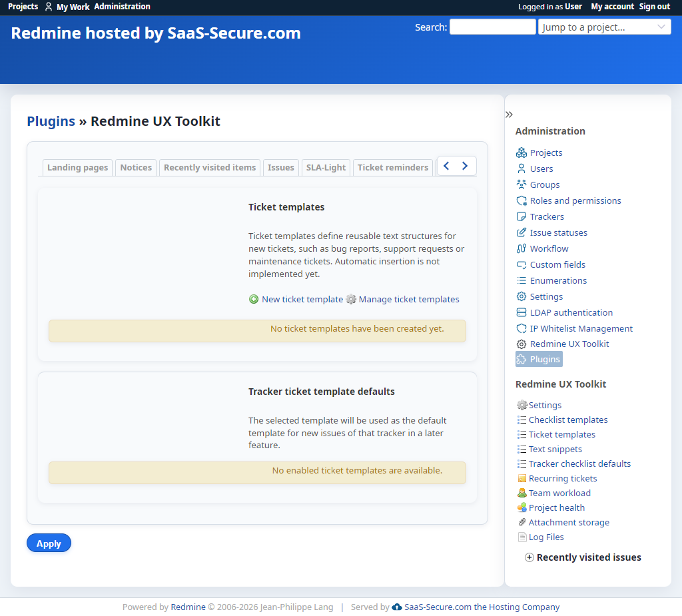Open SaaS-Secure.com the Hosting Company footer link

(482, 607)
